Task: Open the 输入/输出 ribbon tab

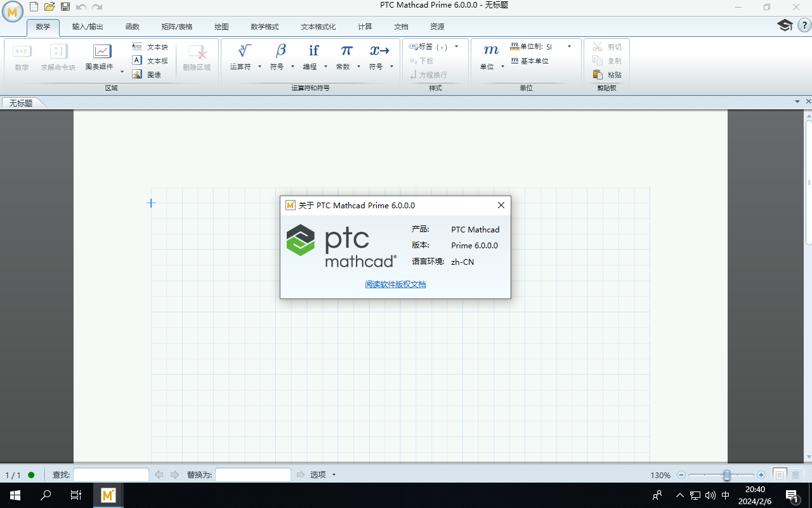Action: click(x=87, y=27)
